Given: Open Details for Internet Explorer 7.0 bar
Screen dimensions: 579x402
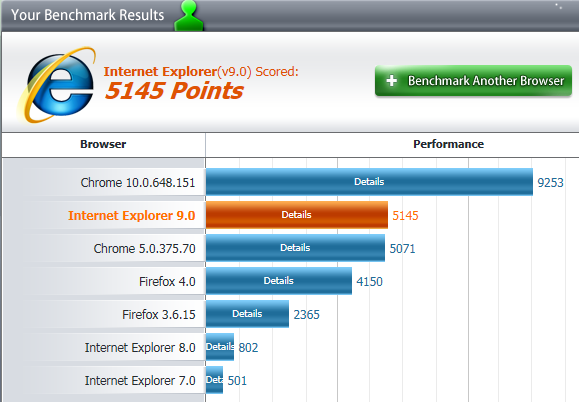Looking at the screenshot, I should [215, 379].
